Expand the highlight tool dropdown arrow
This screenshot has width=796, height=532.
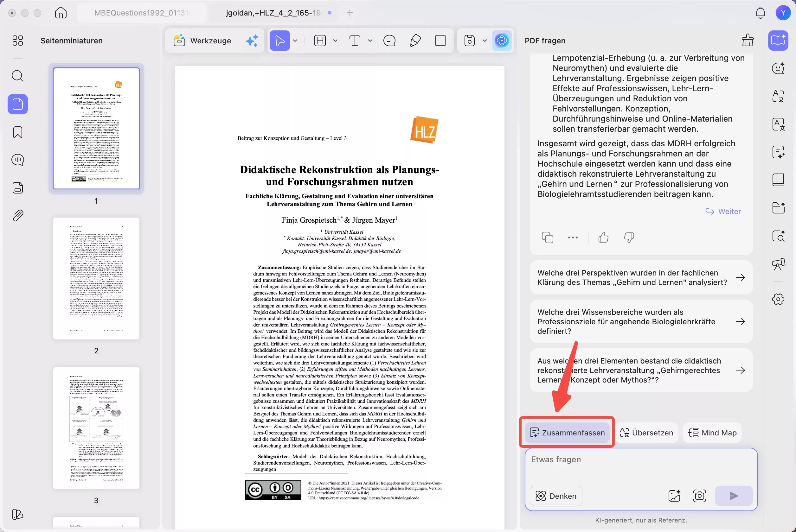click(335, 41)
